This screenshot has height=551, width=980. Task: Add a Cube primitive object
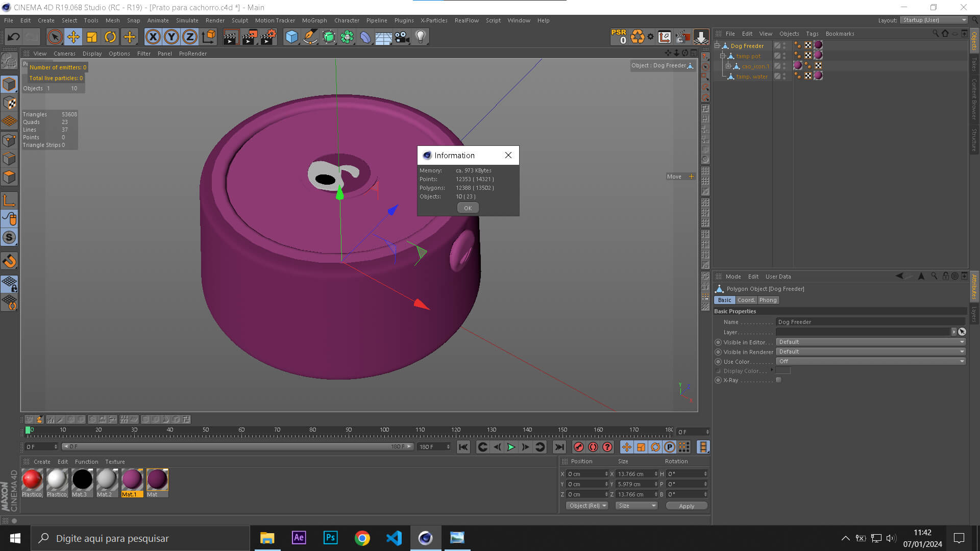coord(291,37)
